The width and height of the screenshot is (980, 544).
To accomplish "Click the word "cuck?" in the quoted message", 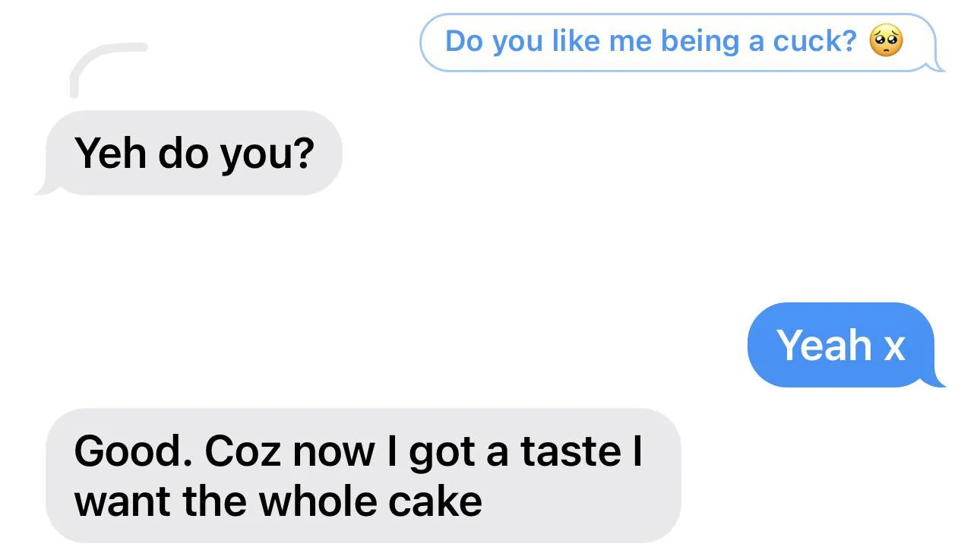I will pos(814,41).
